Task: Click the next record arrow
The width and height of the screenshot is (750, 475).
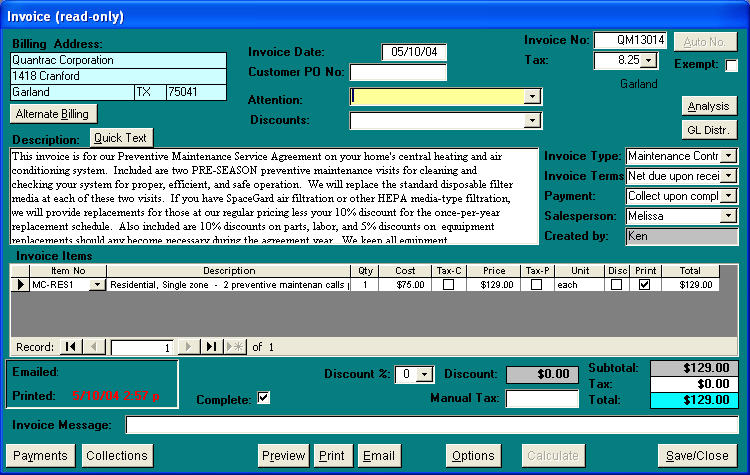Action: (187, 347)
